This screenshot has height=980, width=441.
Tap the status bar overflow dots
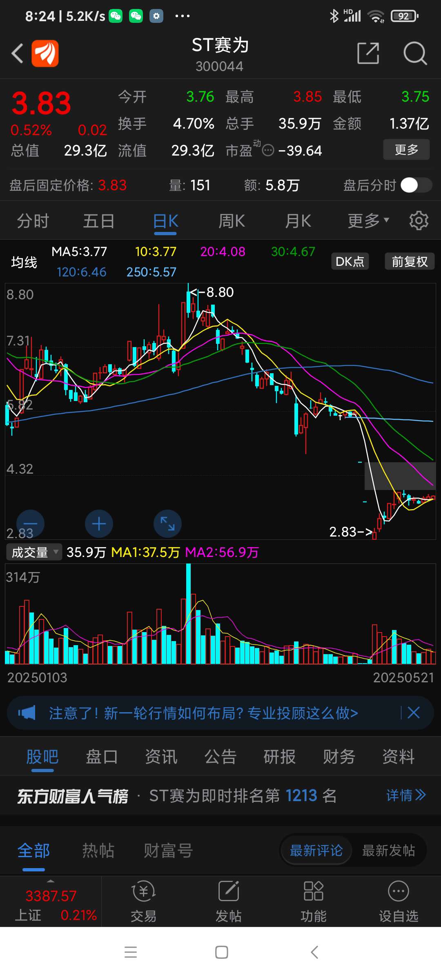coord(182,16)
